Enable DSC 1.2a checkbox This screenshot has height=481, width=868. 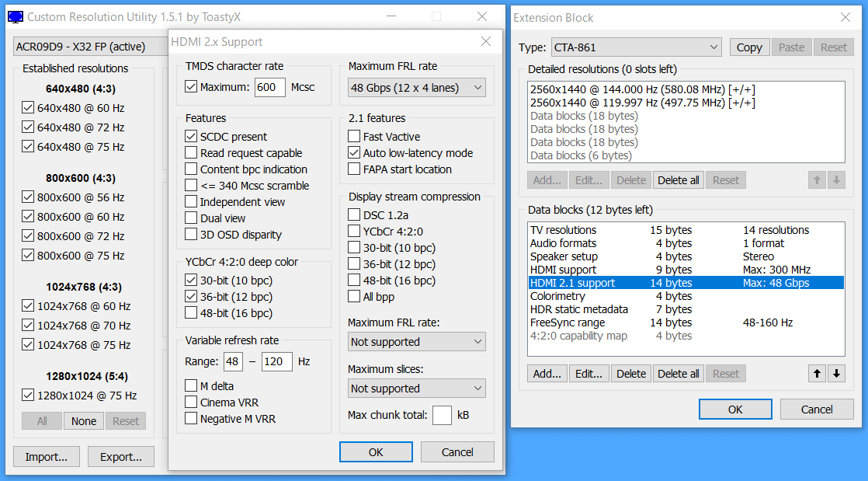pyautogui.click(x=354, y=214)
